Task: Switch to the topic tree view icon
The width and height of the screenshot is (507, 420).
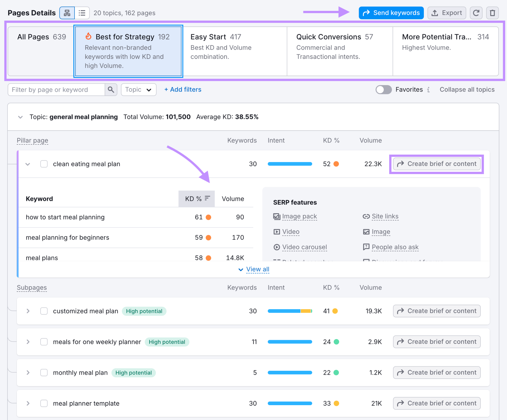Action: point(67,13)
